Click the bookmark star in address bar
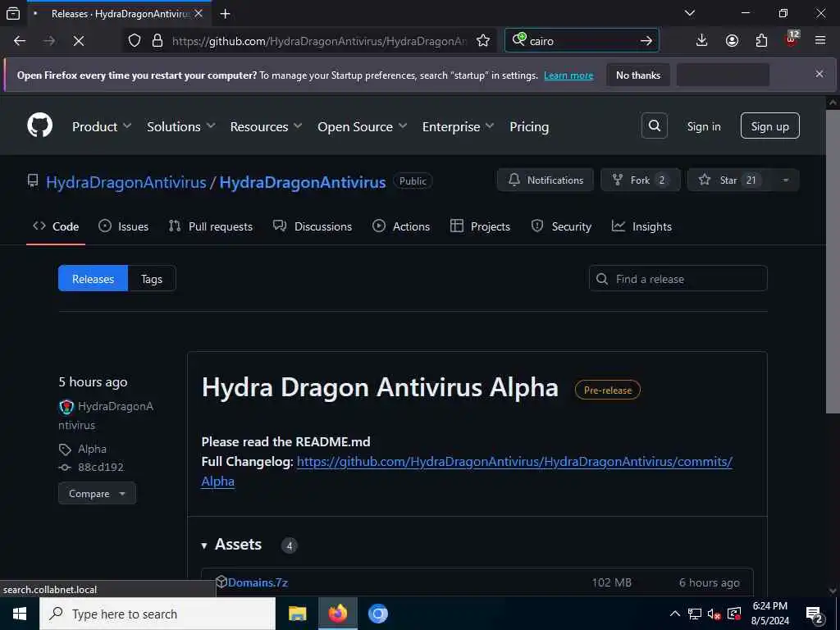The height and width of the screenshot is (630, 840). pyautogui.click(x=483, y=41)
